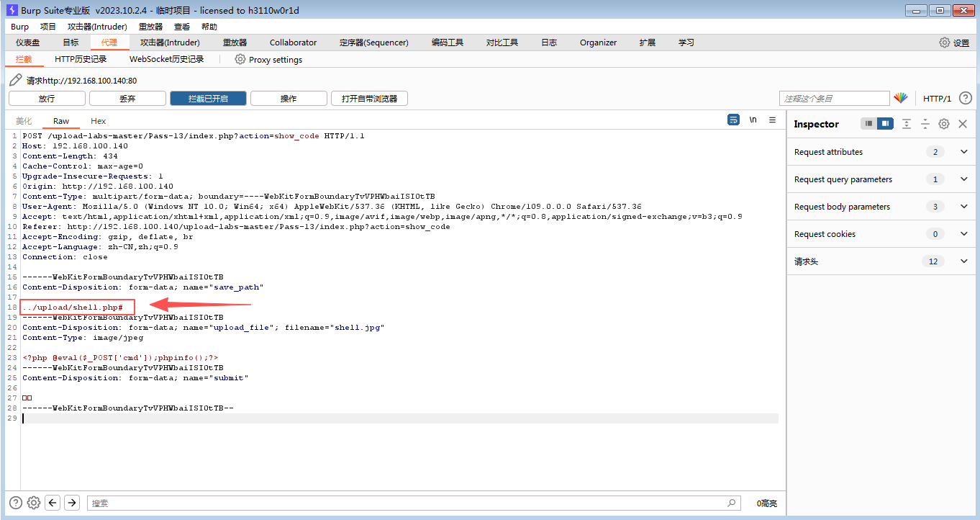Click the 搜索 search input field
Screen dimensions: 980x520
pyautogui.click(x=414, y=503)
